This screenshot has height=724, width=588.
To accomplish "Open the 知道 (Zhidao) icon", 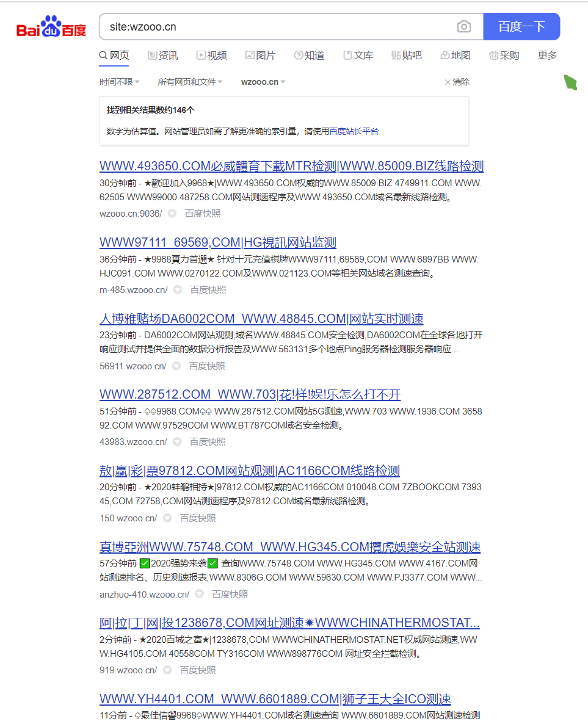I will (x=298, y=55).
